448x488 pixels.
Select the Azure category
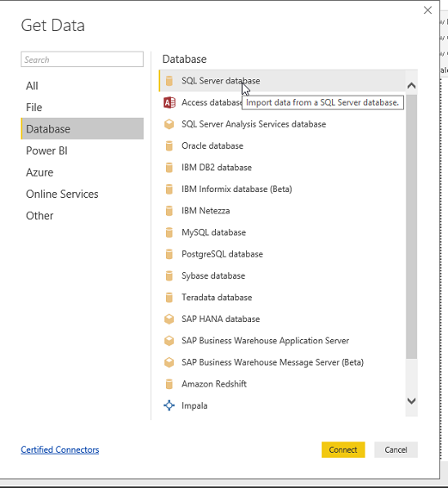(82, 172)
